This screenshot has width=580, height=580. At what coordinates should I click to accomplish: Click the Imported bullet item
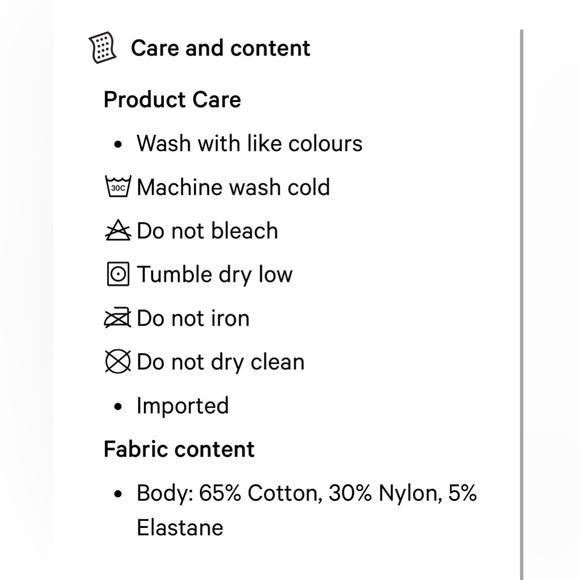pos(183,405)
